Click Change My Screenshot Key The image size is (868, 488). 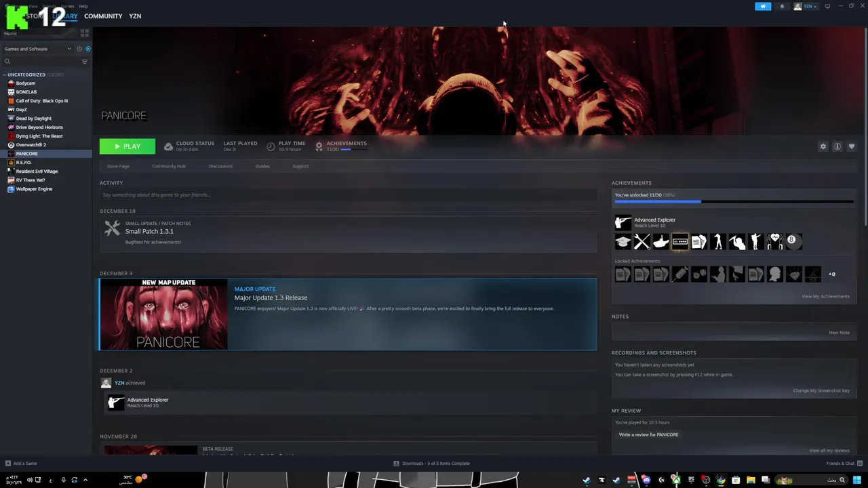[x=821, y=390]
